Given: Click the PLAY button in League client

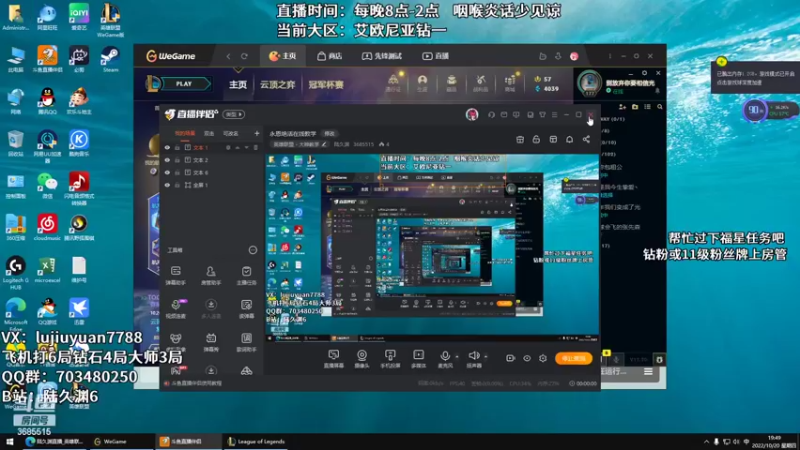Looking at the screenshot, I should [184, 84].
